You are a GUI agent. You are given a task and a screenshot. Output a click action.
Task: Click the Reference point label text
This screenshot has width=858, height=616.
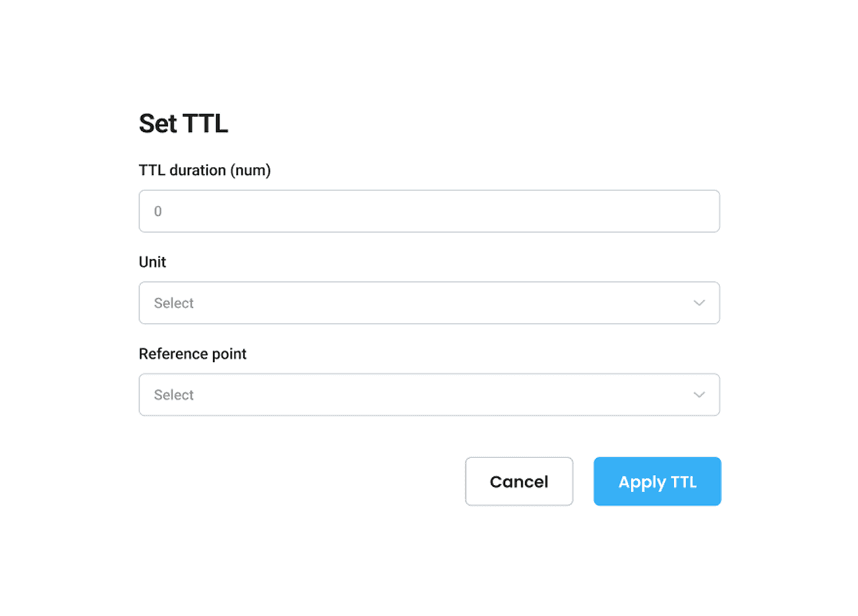(x=192, y=353)
